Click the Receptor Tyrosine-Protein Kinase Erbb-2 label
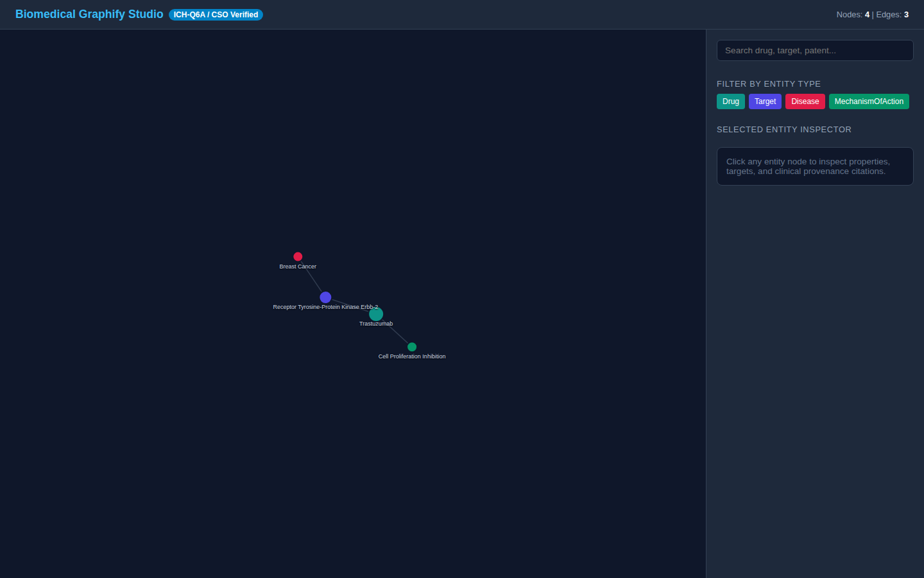Image resolution: width=924 pixels, height=578 pixels. [325, 307]
